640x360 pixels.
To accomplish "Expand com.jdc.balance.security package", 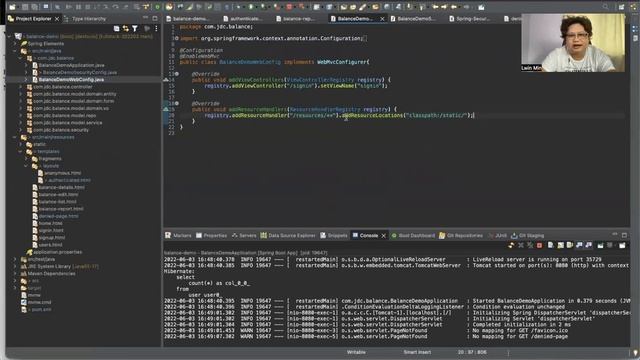I will pyautogui.click(x=21, y=130).
